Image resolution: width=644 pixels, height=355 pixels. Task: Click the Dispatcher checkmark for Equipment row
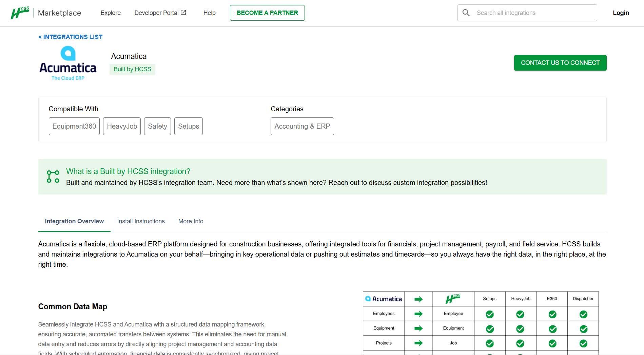(x=583, y=329)
